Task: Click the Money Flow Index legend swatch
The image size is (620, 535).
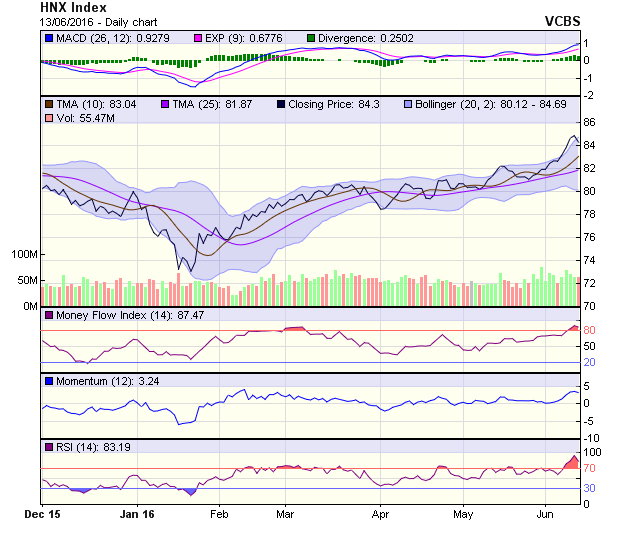Action: pos(48,316)
